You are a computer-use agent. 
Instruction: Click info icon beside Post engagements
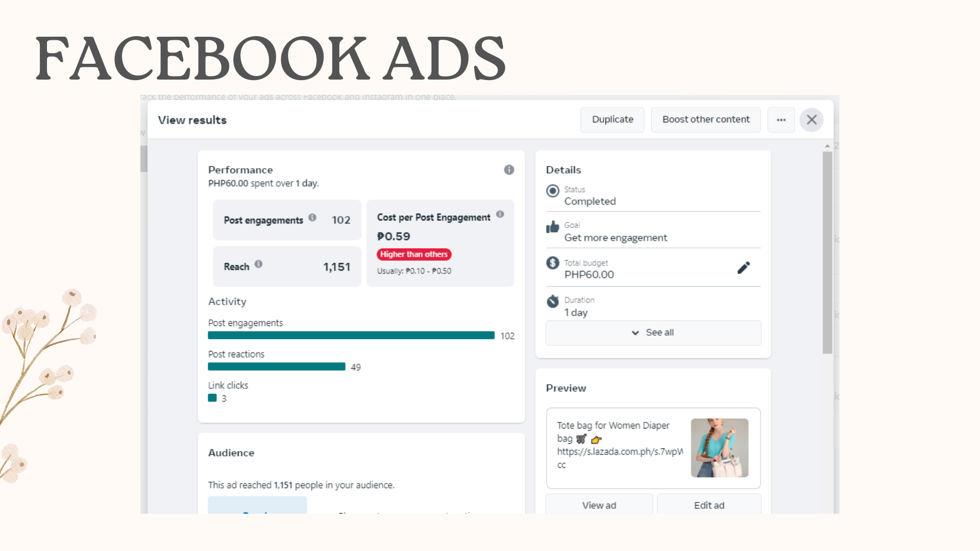pyautogui.click(x=312, y=217)
